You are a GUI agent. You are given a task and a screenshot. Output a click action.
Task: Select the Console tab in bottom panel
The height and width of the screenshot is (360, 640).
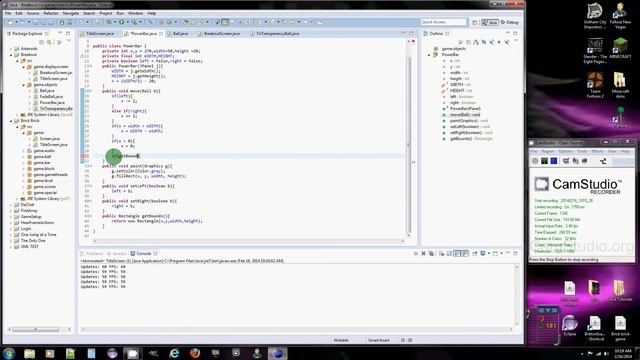coord(143,253)
